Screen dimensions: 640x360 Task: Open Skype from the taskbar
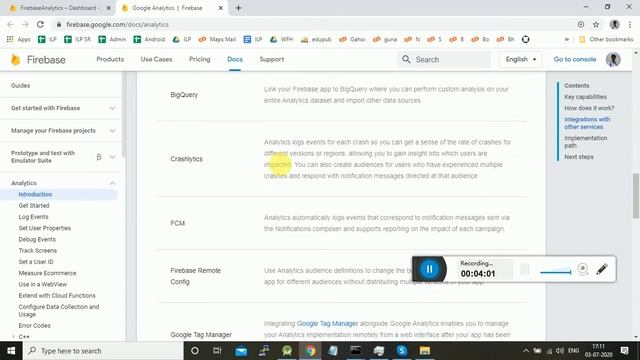[x=402, y=351]
